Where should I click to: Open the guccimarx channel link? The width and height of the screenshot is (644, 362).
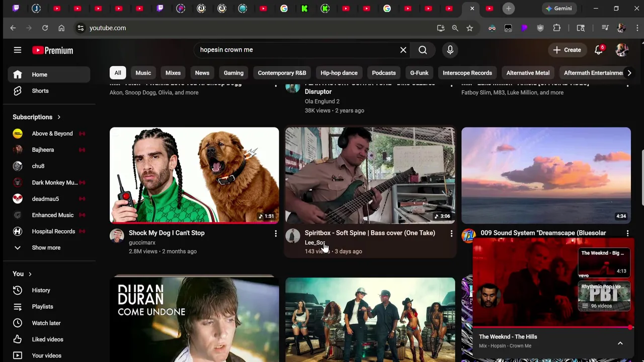pyautogui.click(x=142, y=242)
